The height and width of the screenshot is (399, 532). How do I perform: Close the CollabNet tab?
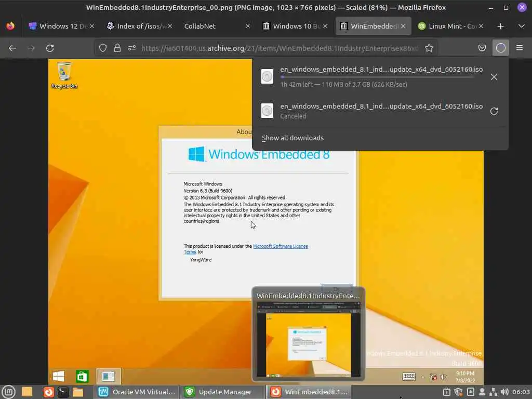248,26
